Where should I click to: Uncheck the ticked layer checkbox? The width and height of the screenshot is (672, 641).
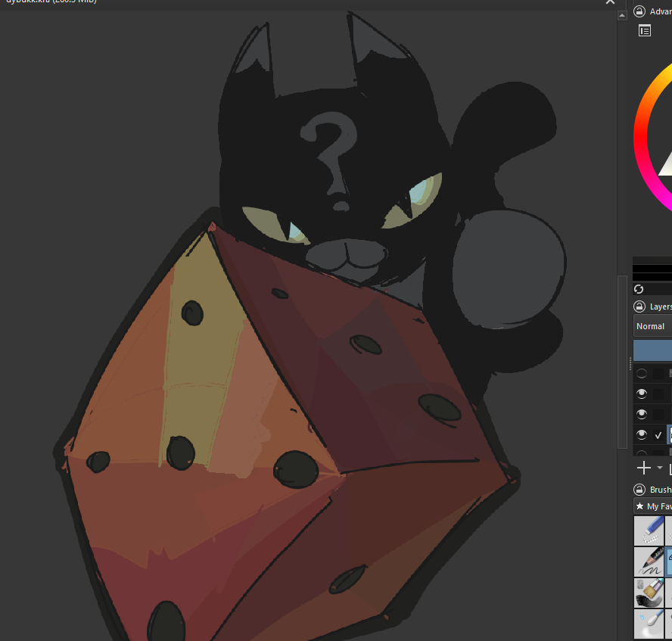pyautogui.click(x=658, y=435)
